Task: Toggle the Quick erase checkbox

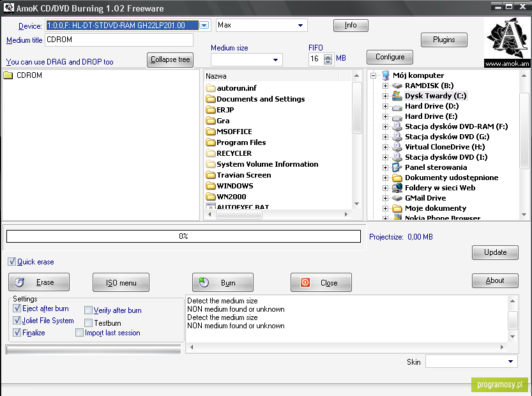Action: 12,262
